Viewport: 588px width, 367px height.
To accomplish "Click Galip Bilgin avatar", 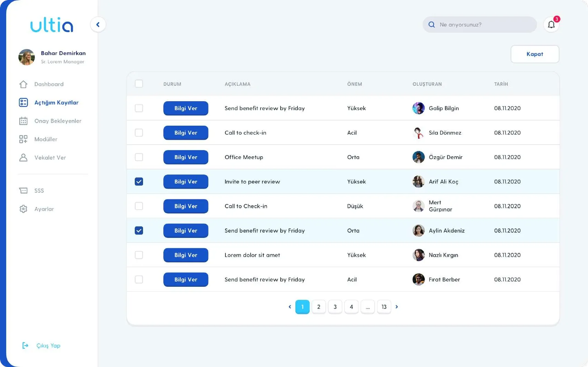I will coord(418,108).
